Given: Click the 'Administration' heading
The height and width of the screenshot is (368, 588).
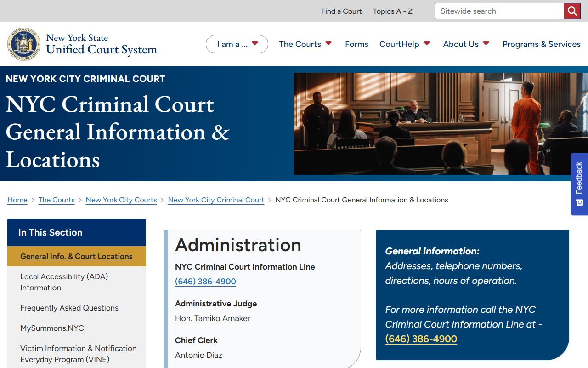Looking at the screenshot, I should pos(238,245).
